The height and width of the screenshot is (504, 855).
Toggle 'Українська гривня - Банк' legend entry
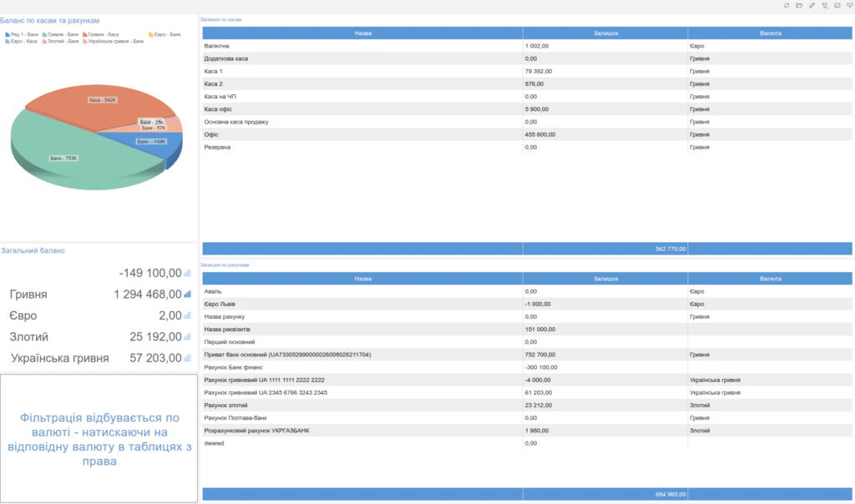pos(113,42)
